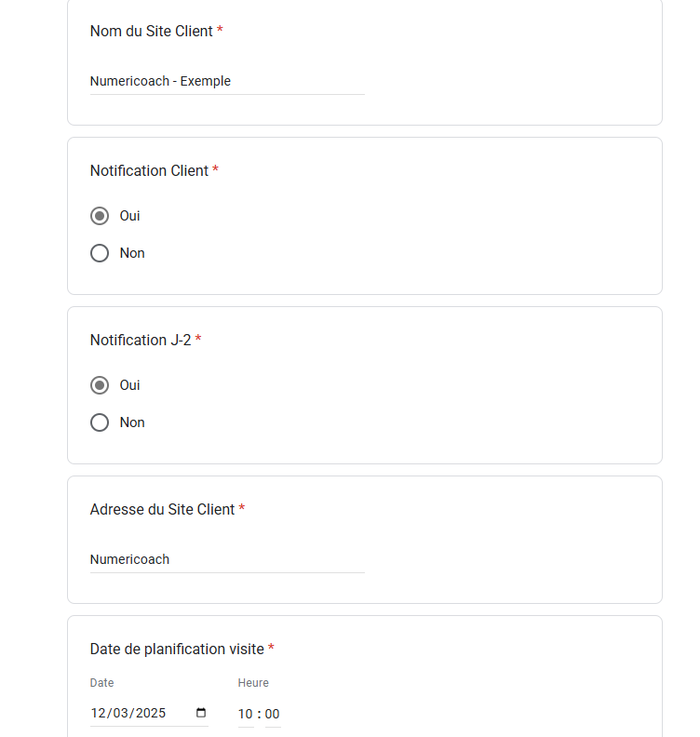Select the day segment 12 in date
700x737 pixels.
pos(99,713)
